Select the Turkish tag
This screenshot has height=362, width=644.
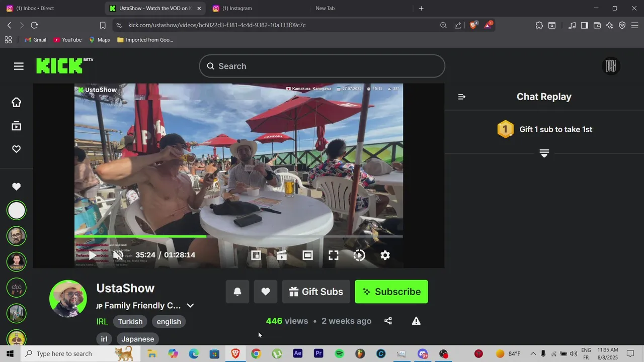(x=130, y=322)
